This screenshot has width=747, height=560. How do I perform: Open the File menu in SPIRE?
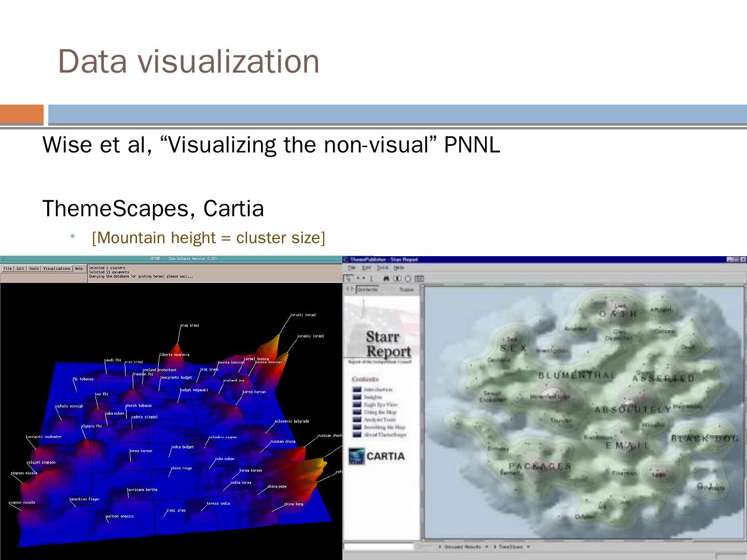8,269
